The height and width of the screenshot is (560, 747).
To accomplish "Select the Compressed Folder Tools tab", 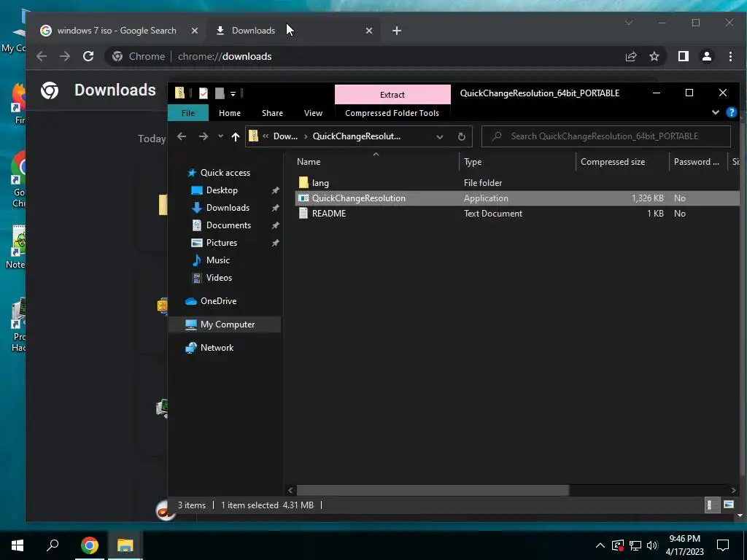I will tap(392, 113).
